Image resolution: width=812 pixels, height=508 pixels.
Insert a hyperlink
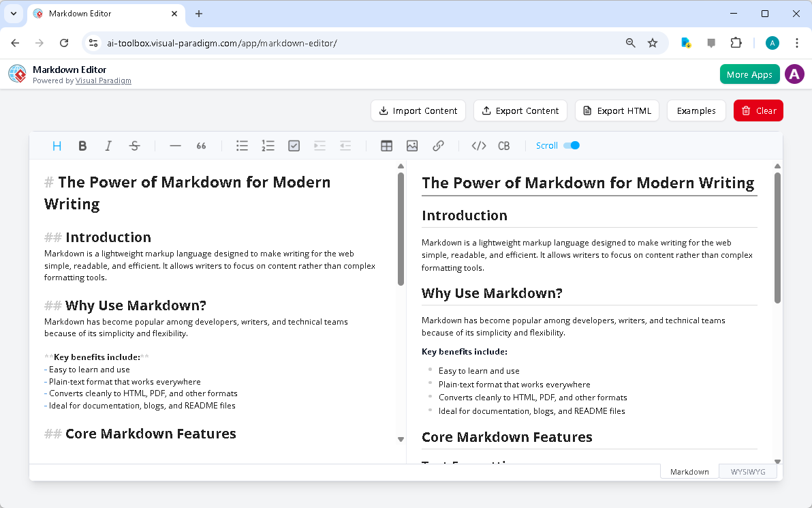coord(438,145)
